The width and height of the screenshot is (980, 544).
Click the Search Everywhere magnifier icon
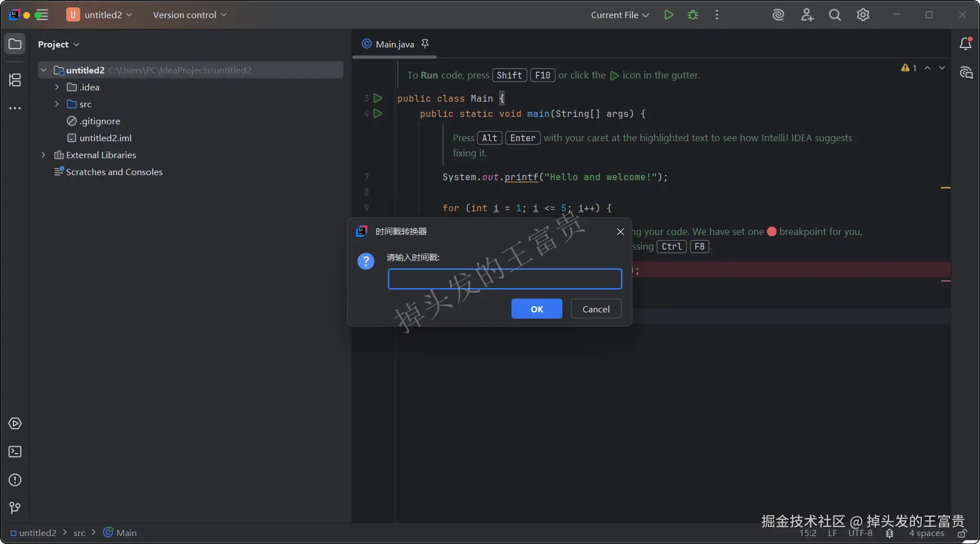[x=835, y=15]
